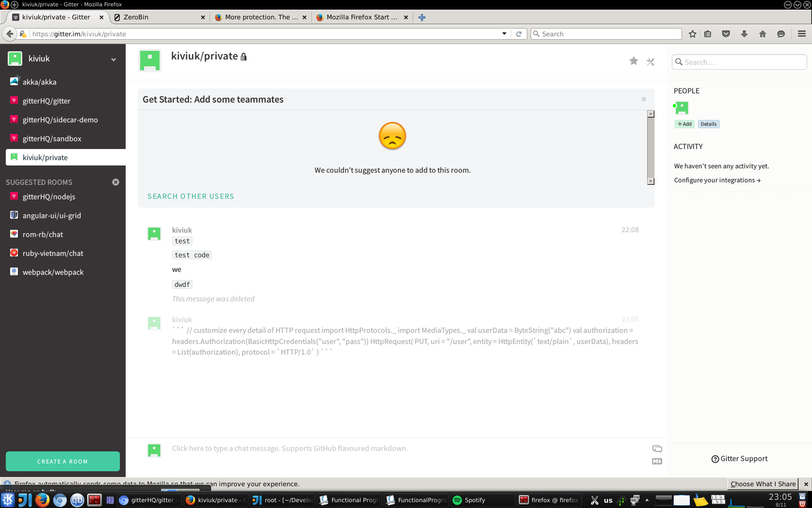Viewport: 812px width, 508px height.
Task: Close the Mozilla Firefox Start tab
Action: click(x=406, y=17)
